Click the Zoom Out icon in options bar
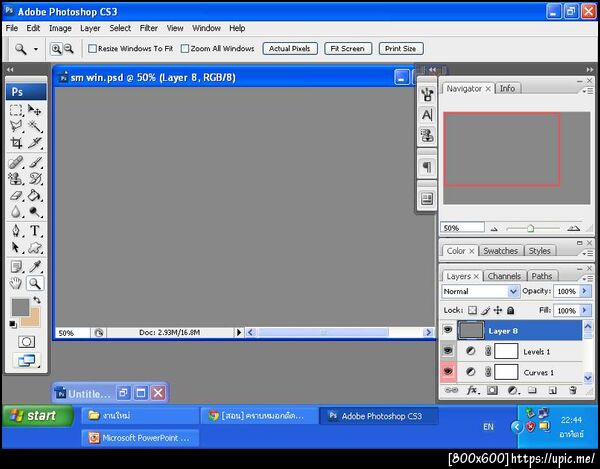Screen dimensions: 600x469 [x=68, y=49]
